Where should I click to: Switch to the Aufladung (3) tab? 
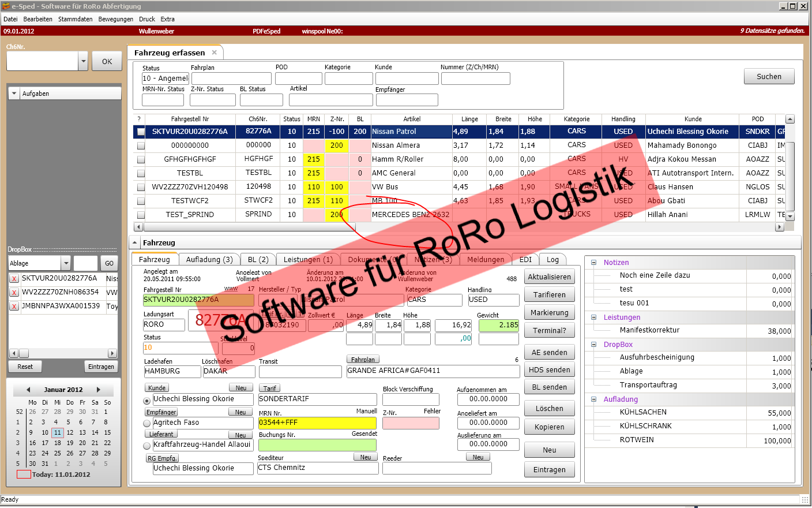[x=209, y=260]
